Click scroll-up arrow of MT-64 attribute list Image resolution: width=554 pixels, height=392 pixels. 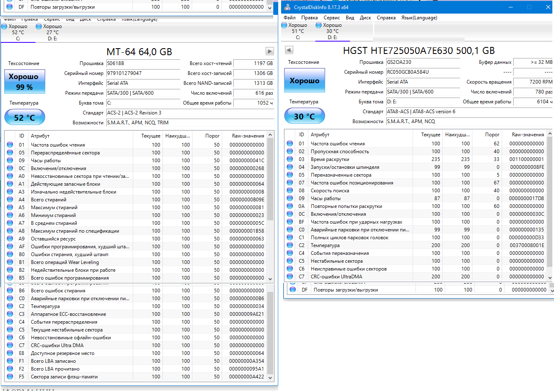pos(270,135)
